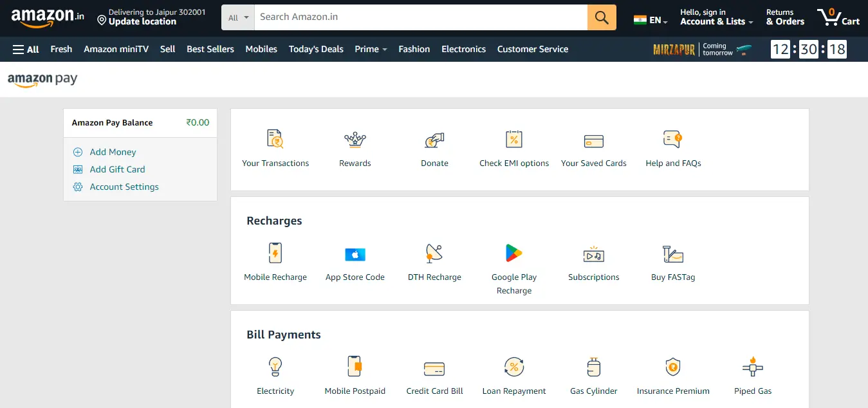The width and height of the screenshot is (868, 408).
Task: Click the Buy FASTag icon
Action: point(673,254)
